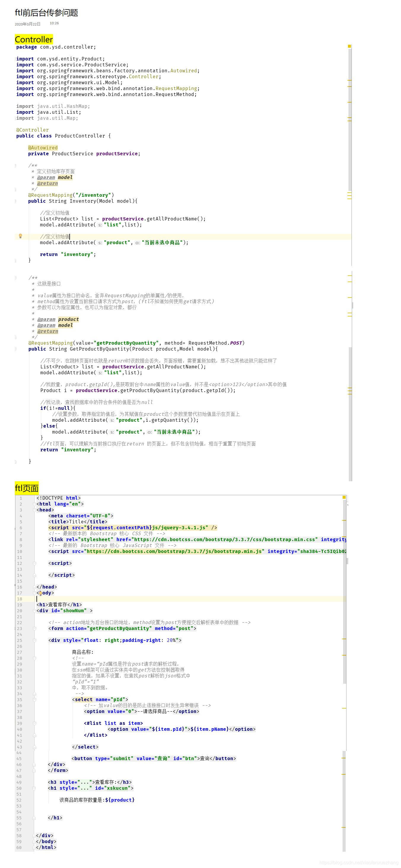The width and height of the screenshot is (401, 868).
Task: Click the date 2020年3月22日
Action: pos(28,24)
